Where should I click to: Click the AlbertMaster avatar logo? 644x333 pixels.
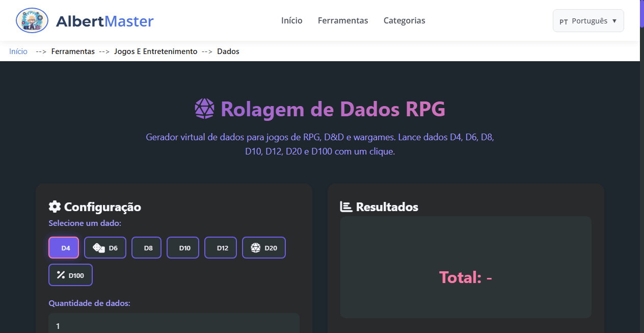(x=32, y=20)
